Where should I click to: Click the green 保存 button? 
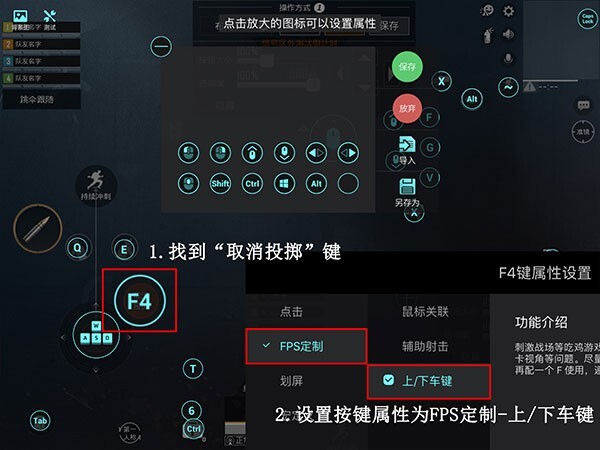pyautogui.click(x=407, y=67)
